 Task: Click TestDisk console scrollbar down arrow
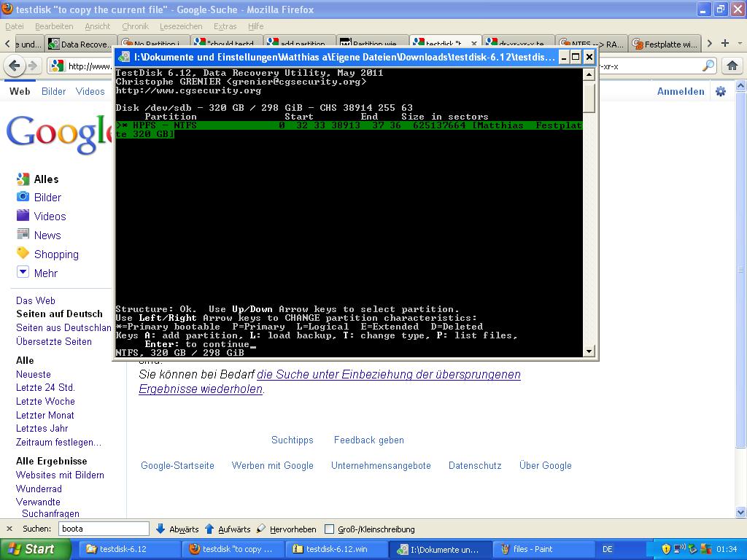coord(589,351)
